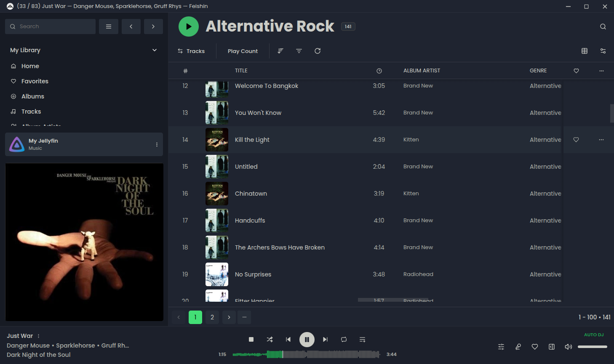Open Dark Night of the Soul album link
Image resolution: width=614 pixels, height=364 pixels.
tap(39, 355)
